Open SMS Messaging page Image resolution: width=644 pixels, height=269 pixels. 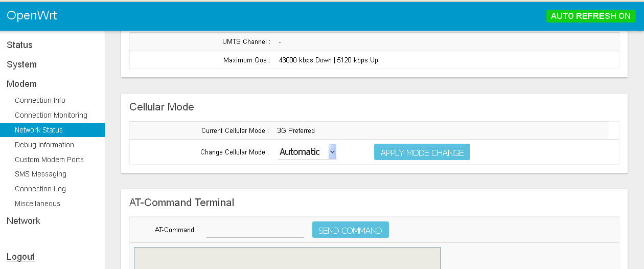(40, 174)
